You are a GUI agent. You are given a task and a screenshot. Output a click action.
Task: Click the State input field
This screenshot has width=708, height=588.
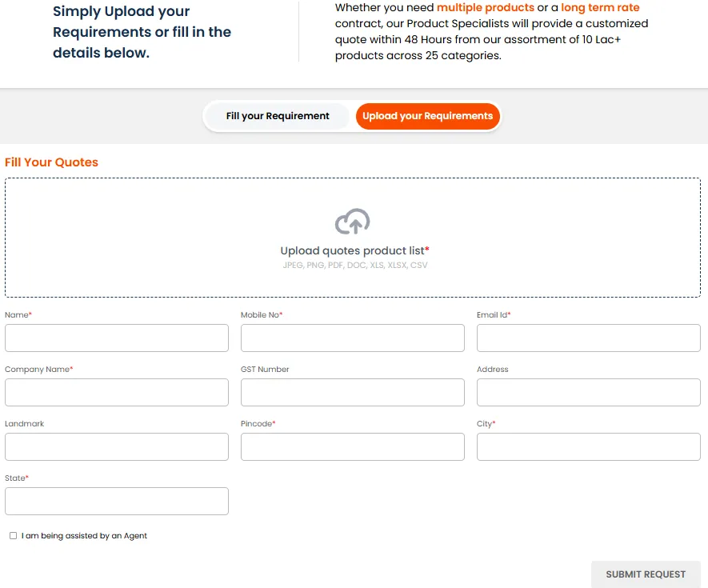(x=117, y=502)
